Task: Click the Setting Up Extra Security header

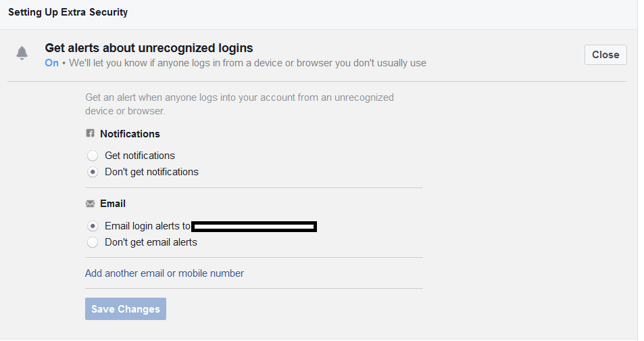Action: [68, 12]
